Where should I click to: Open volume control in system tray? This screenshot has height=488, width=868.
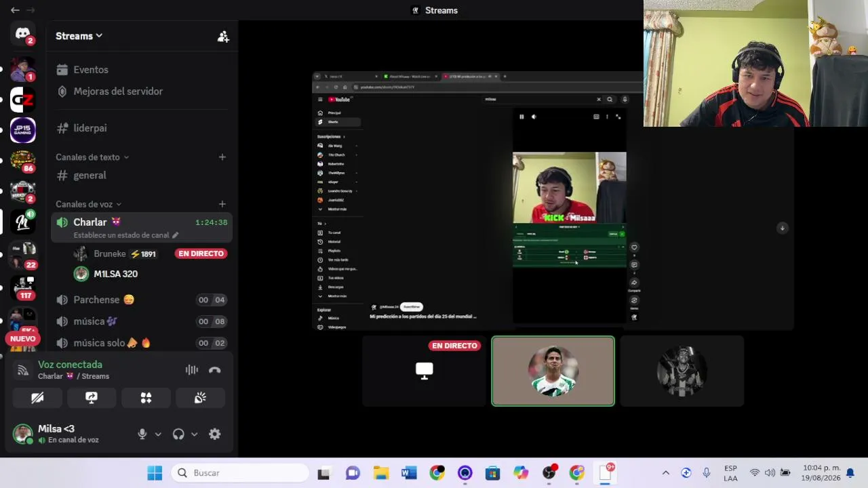[770, 473]
